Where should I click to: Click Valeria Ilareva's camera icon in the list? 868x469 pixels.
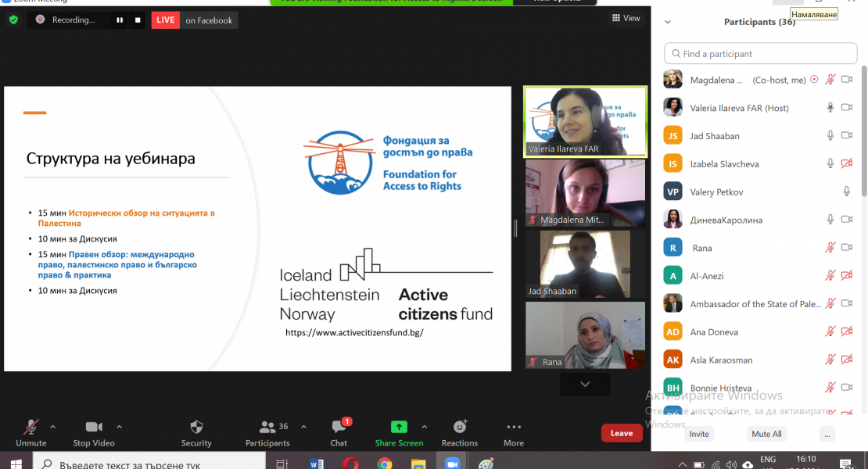point(847,107)
